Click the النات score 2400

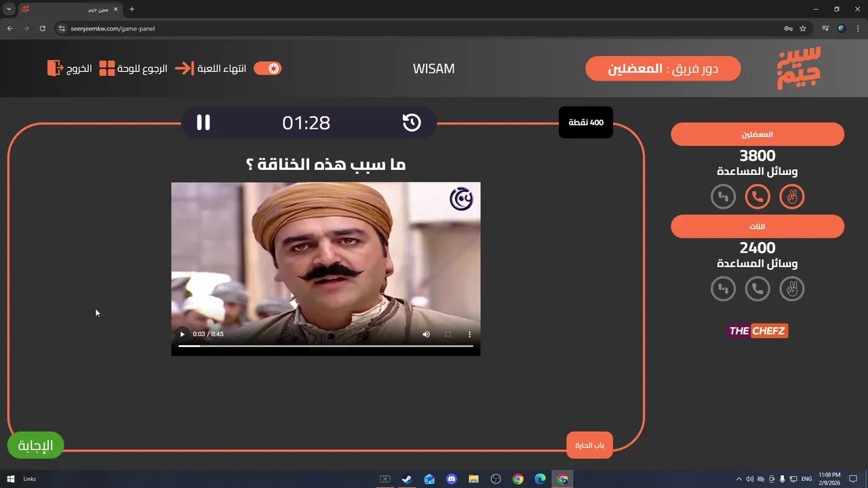757,248
